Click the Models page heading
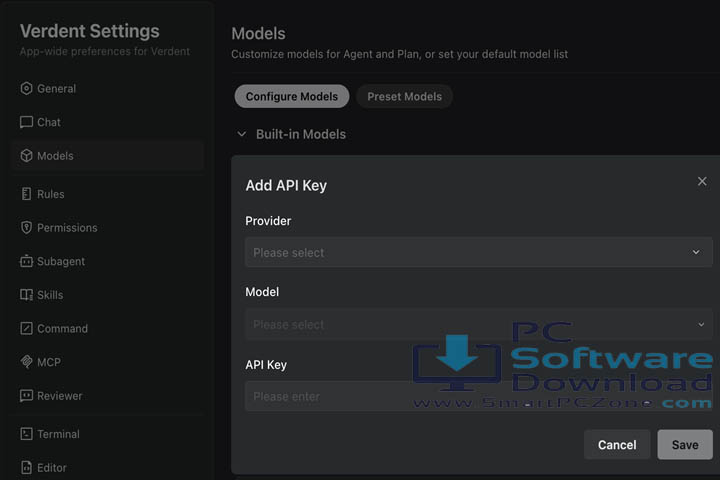The image size is (720, 480). tap(258, 34)
